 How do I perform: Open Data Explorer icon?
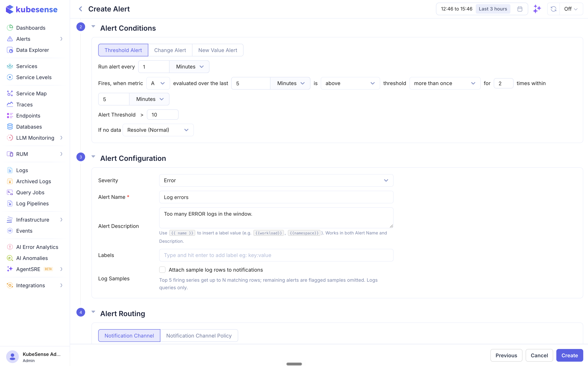pos(10,50)
